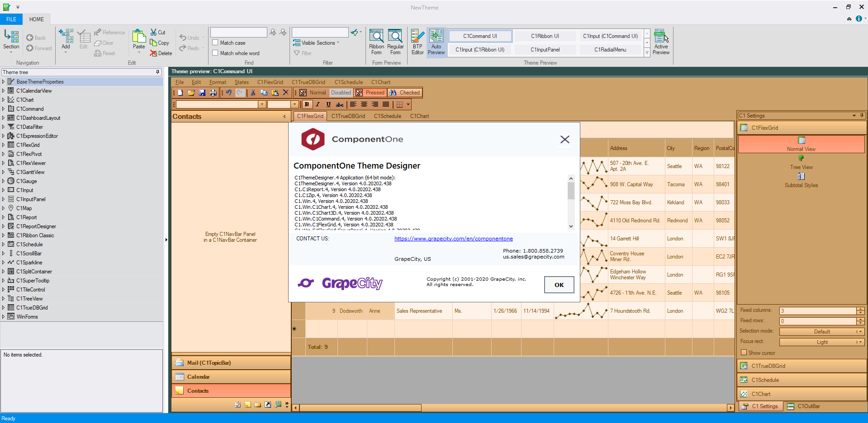Select the C1RadialMenu theme preview

(x=610, y=50)
